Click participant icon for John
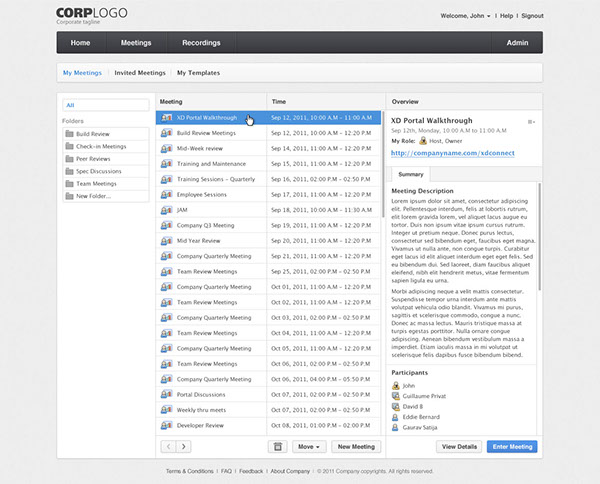 (396, 385)
